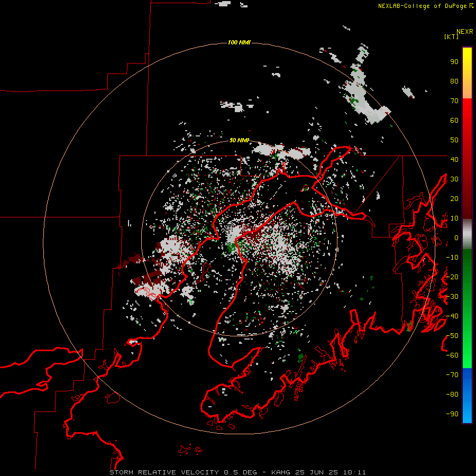Viewport: 476px width, 476px height.
Task: Click the 0 knot scale label
Action: click(x=456, y=237)
